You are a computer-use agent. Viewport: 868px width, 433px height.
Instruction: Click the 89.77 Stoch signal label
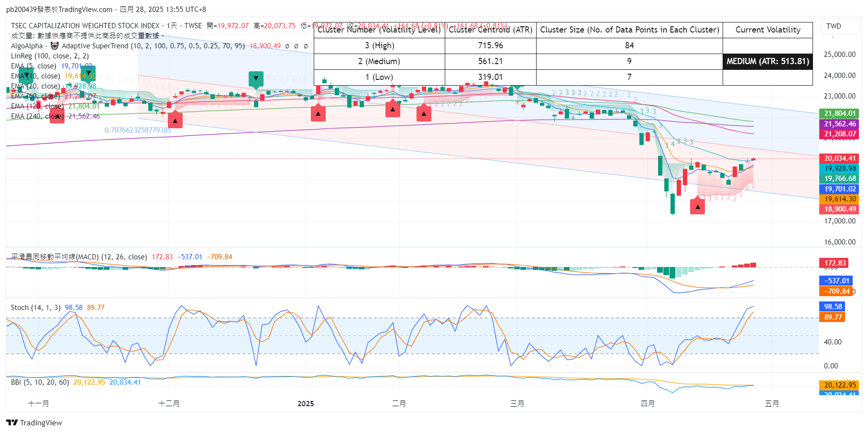832,317
